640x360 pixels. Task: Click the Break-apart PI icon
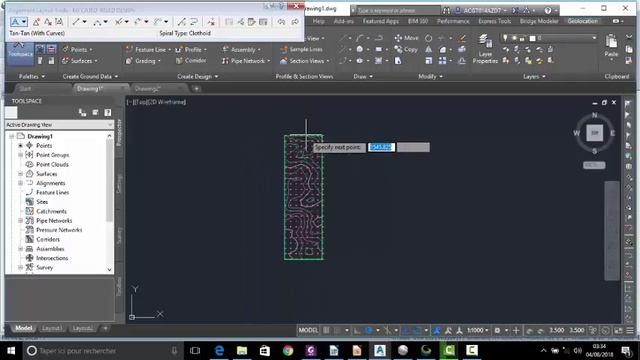coord(59,22)
